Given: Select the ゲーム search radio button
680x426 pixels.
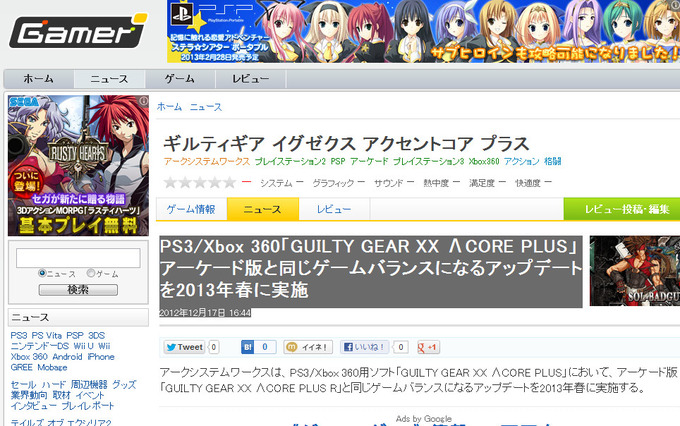Looking at the screenshot, I should click(x=91, y=273).
